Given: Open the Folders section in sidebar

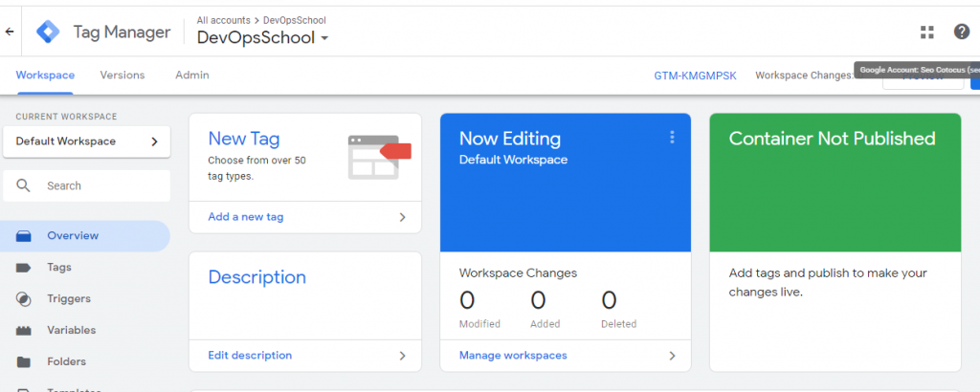Looking at the screenshot, I should 66,361.
